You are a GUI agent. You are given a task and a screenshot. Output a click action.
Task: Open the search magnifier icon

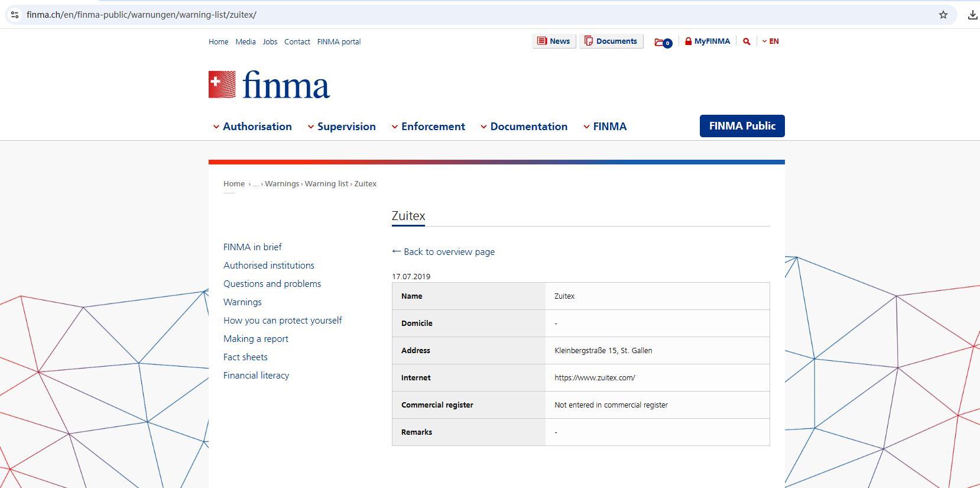(x=747, y=41)
